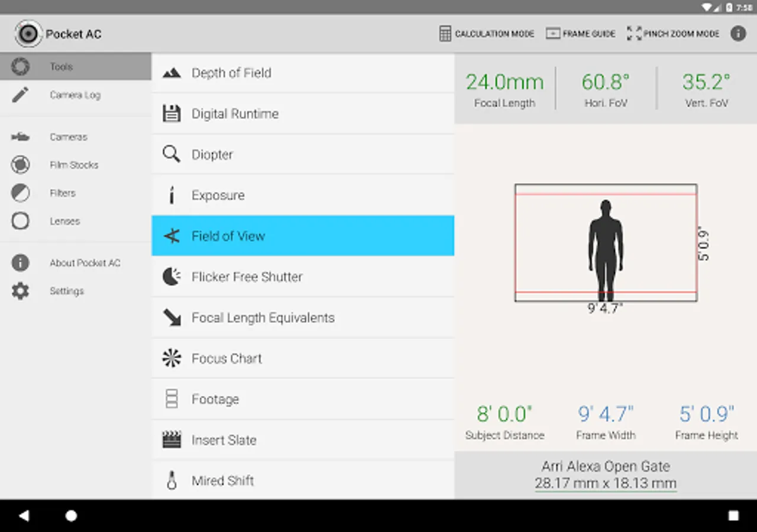This screenshot has width=757, height=532.
Task: Tap the Filters half-circle icon
Action: pyautogui.click(x=20, y=193)
